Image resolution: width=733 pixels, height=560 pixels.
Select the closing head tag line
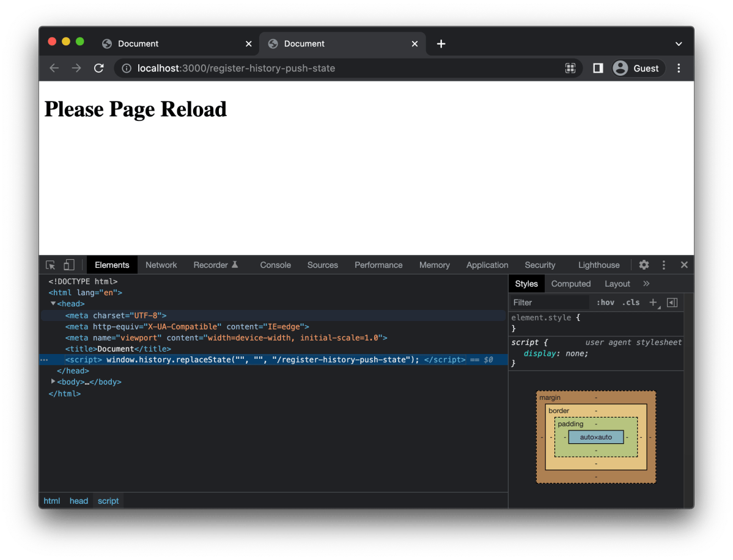point(73,371)
